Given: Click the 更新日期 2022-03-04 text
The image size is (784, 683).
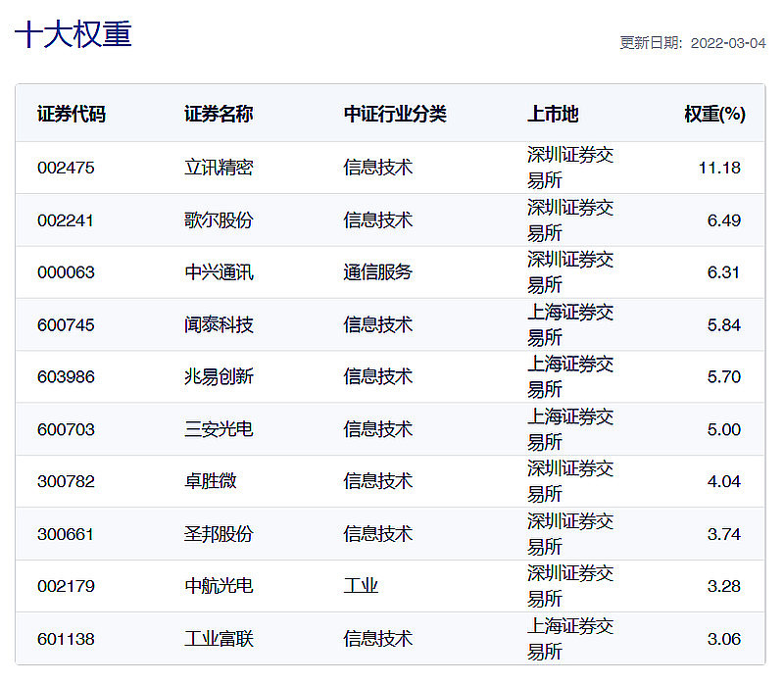Looking at the screenshot, I should 693,43.
